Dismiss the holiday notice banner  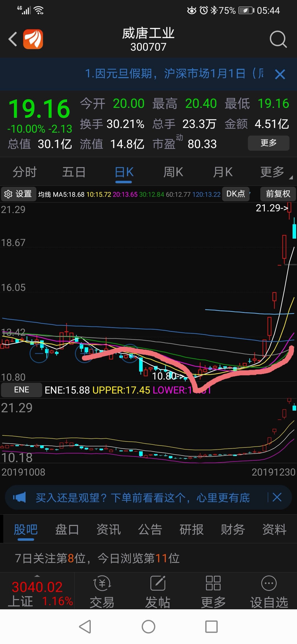[280, 74]
